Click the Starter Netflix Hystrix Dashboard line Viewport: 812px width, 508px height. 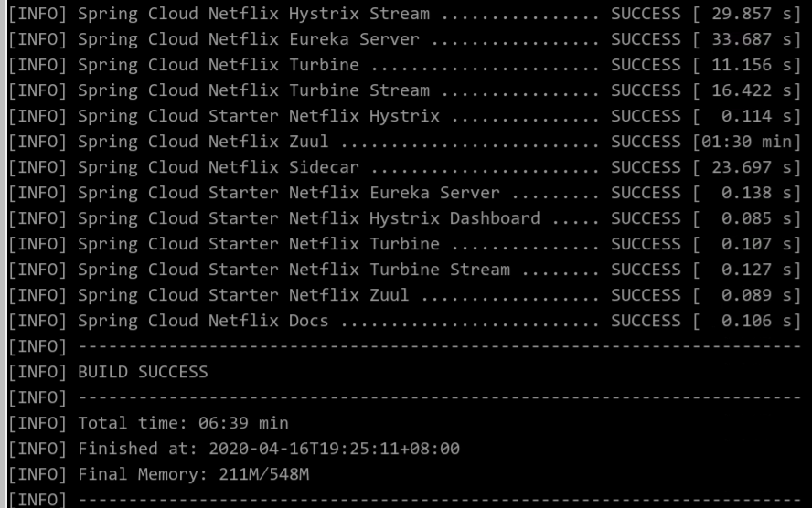point(404,218)
